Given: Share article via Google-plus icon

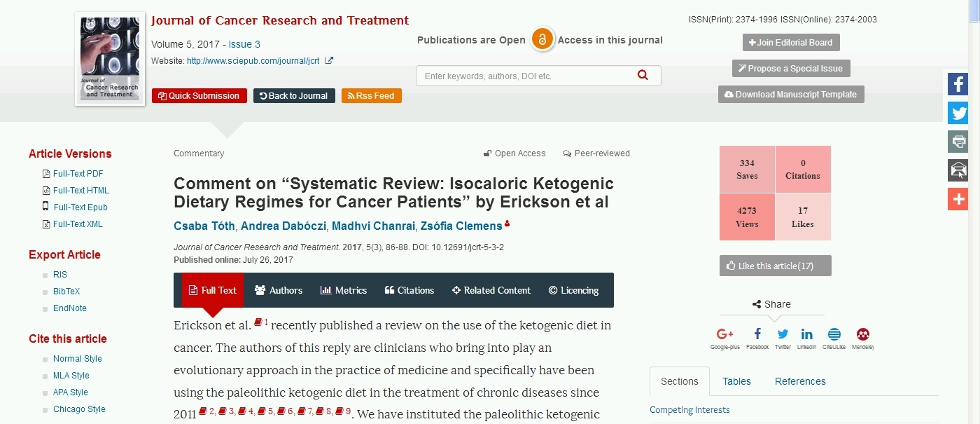Looking at the screenshot, I should click(724, 334).
